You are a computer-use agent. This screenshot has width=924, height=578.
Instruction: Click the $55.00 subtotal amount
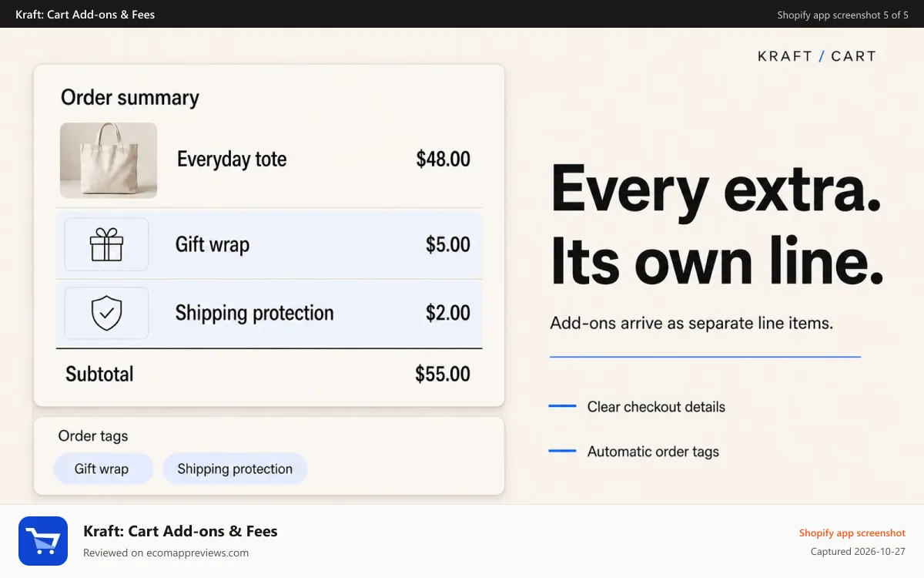coord(443,374)
